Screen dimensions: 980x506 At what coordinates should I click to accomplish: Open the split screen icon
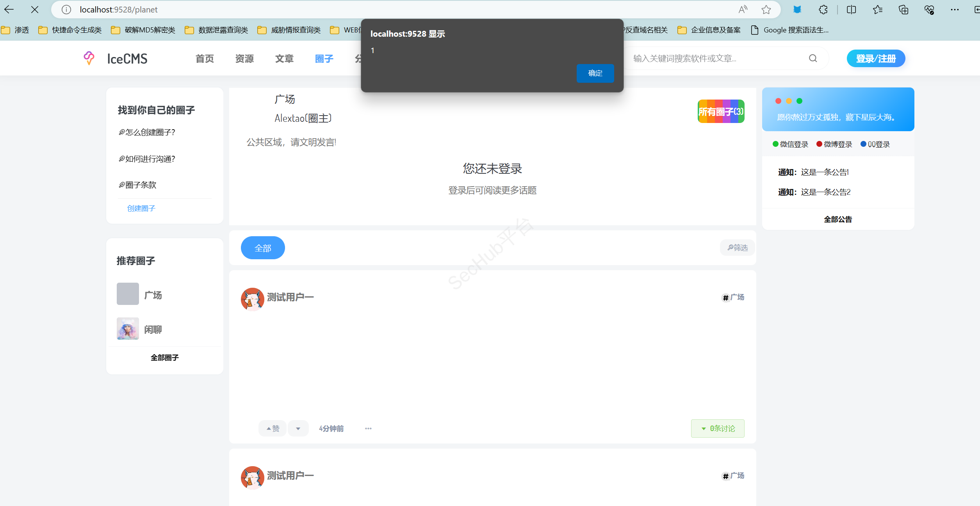(x=851, y=9)
